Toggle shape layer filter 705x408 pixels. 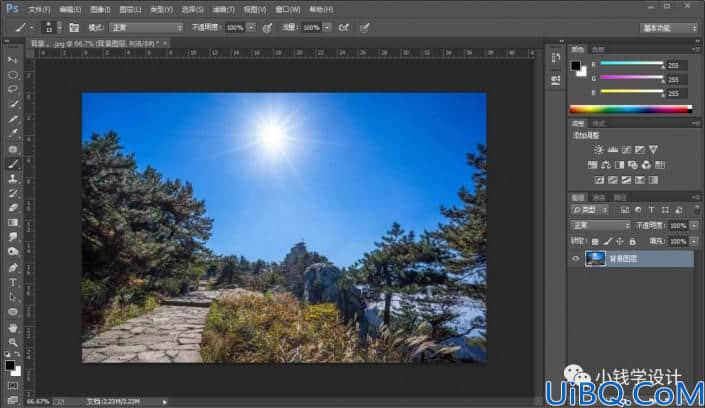click(x=665, y=210)
